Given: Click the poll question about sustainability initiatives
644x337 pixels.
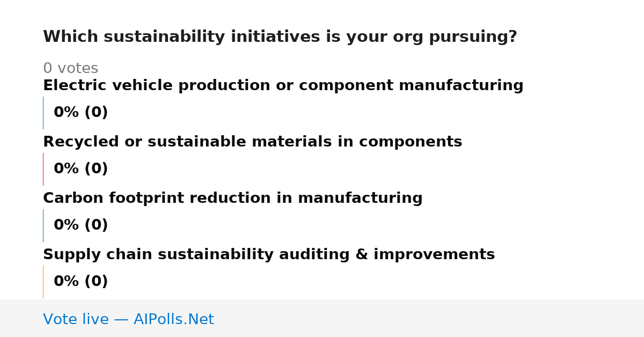Looking at the screenshot, I should (x=280, y=37).
